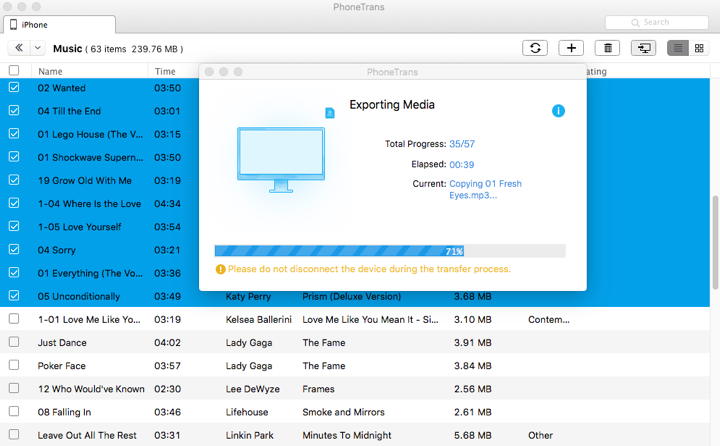The height and width of the screenshot is (446, 720).
Task: Uncheck the 02 Wanted checkbox
Action: click(x=14, y=88)
